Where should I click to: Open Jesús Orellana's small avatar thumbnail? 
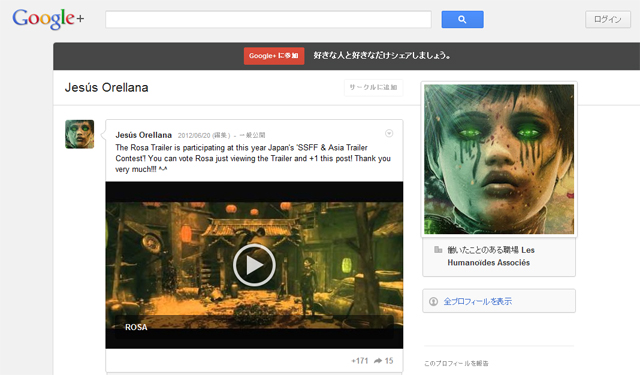tap(80, 134)
